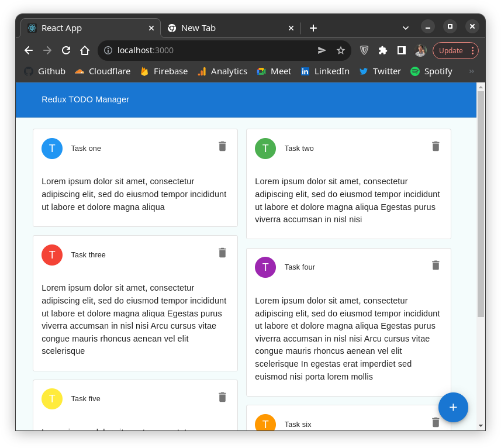Go back to the previous page

[29, 50]
